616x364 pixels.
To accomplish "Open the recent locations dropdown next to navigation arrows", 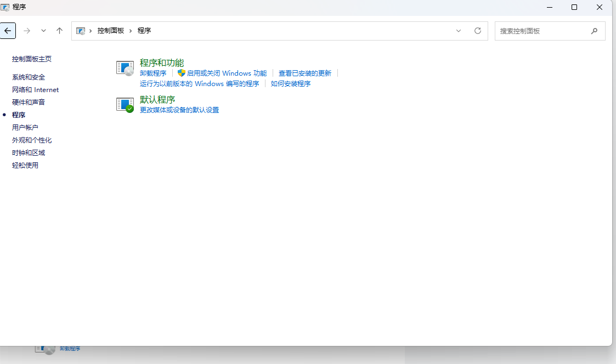I will click(x=43, y=31).
